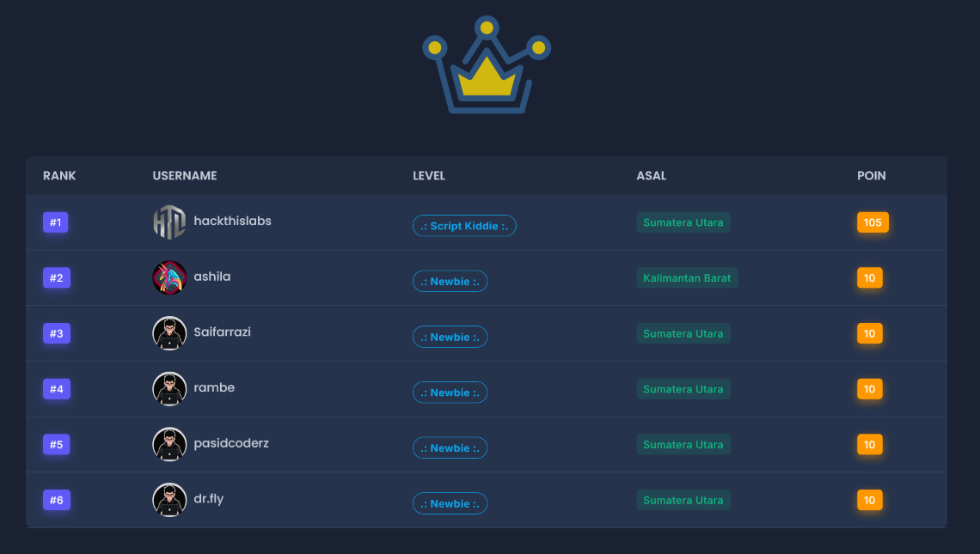Click the LEVEL column header
Viewport: 980px width, 554px height.
coord(429,176)
